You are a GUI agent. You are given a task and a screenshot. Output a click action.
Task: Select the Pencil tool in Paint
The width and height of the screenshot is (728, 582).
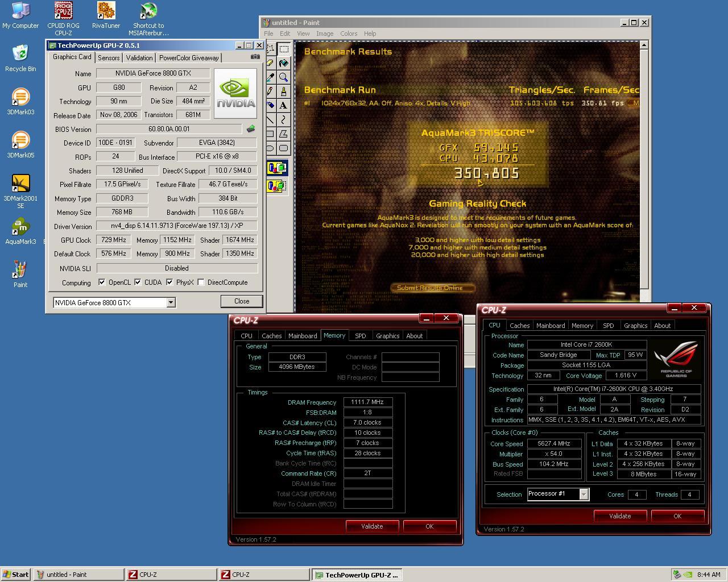coord(271,92)
